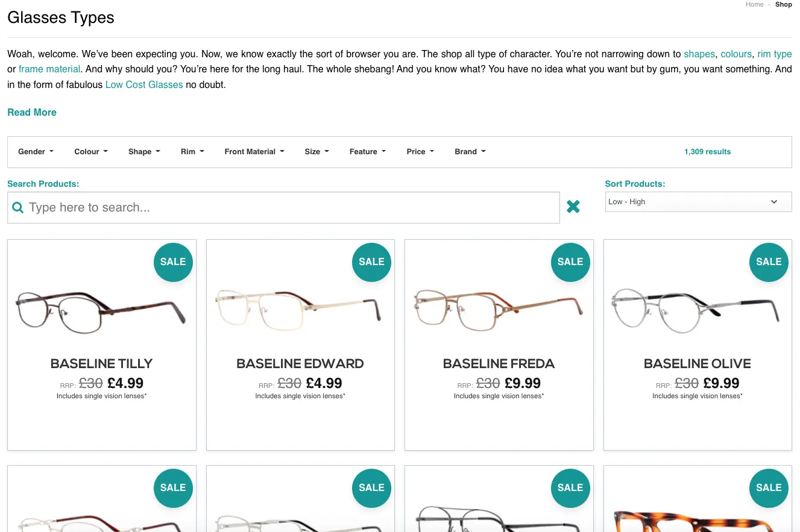Open Baseline Olive glasses image

pyautogui.click(x=695, y=310)
